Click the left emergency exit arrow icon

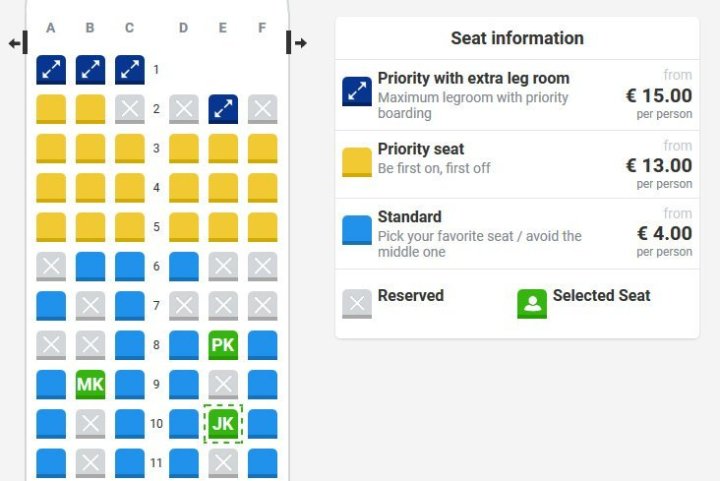[x=15, y=43]
